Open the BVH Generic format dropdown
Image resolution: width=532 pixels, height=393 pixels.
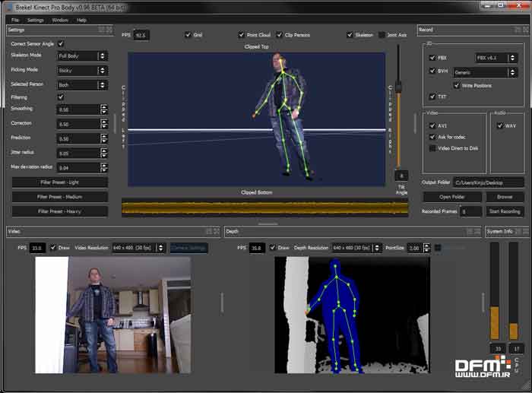coord(485,72)
